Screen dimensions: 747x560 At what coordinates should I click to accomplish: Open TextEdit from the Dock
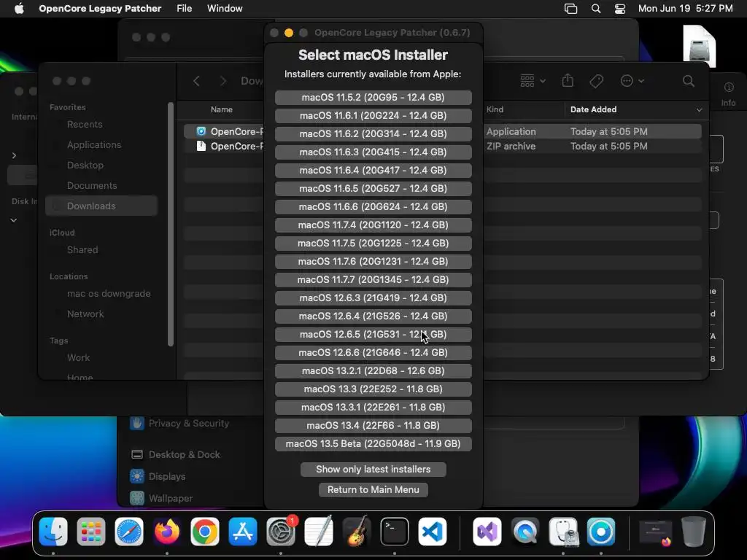click(319, 532)
